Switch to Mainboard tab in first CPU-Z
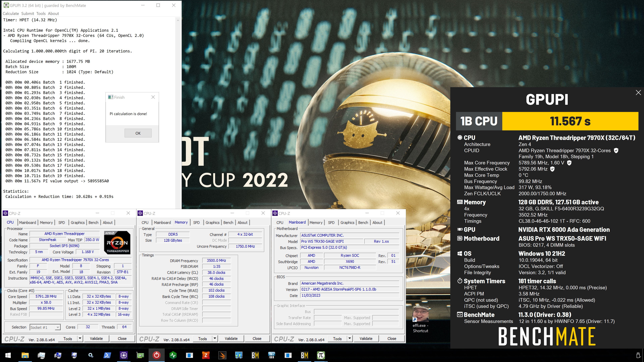This screenshot has width=644, height=362. click(x=28, y=222)
